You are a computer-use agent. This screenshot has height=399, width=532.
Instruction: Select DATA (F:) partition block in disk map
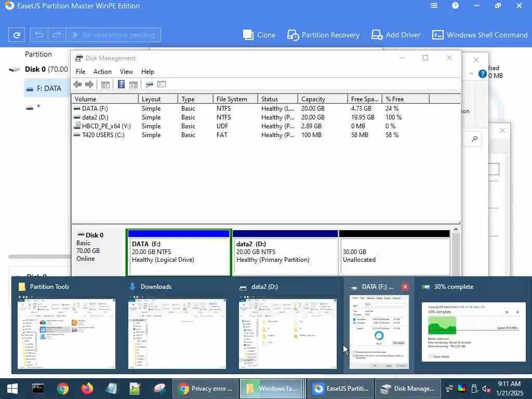click(179, 253)
